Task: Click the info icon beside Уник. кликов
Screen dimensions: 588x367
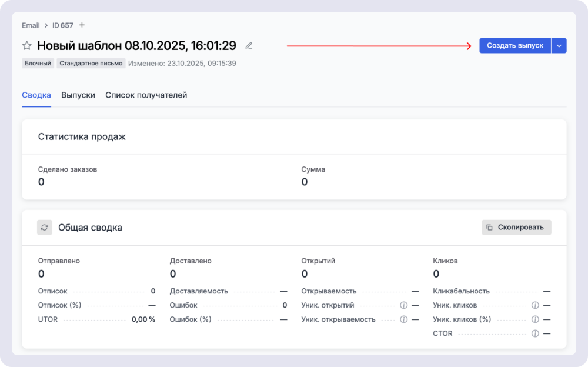Action: [x=535, y=305]
